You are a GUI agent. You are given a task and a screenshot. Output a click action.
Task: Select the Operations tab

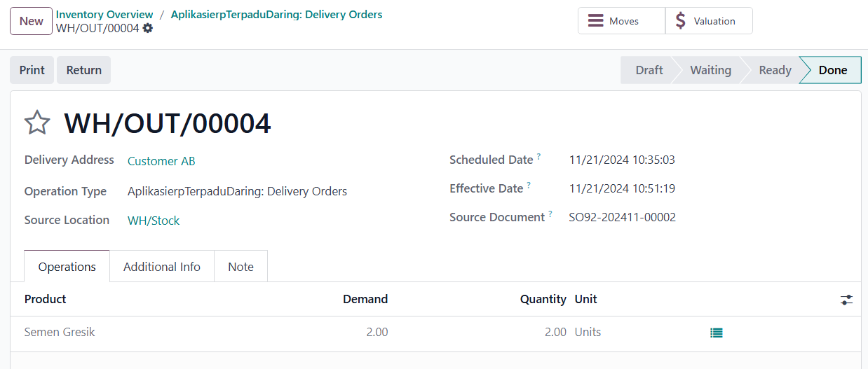coord(67,267)
